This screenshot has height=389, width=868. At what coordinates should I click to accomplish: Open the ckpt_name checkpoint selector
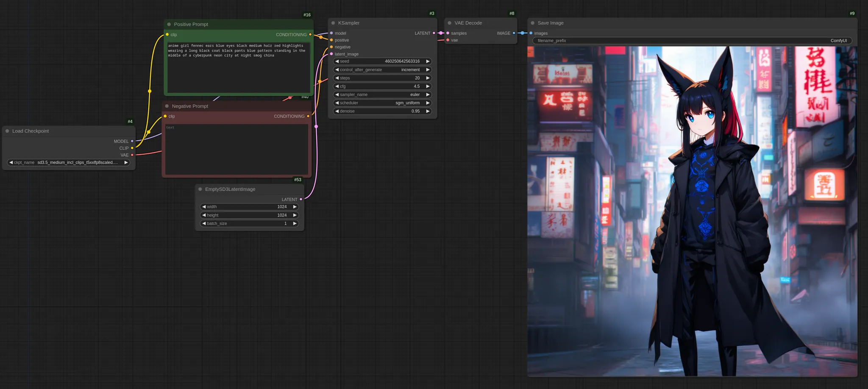click(x=69, y=162)
